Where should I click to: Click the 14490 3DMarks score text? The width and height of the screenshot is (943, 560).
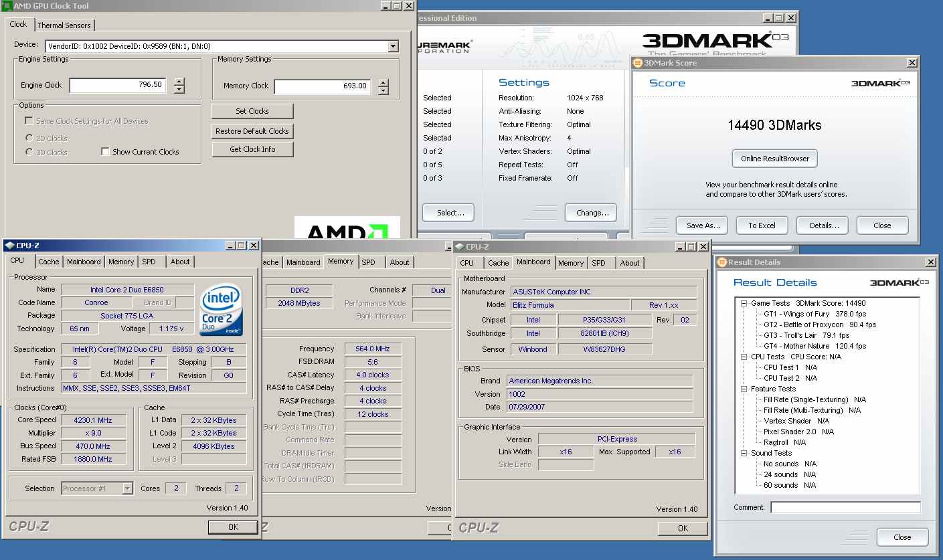(774, 125)
